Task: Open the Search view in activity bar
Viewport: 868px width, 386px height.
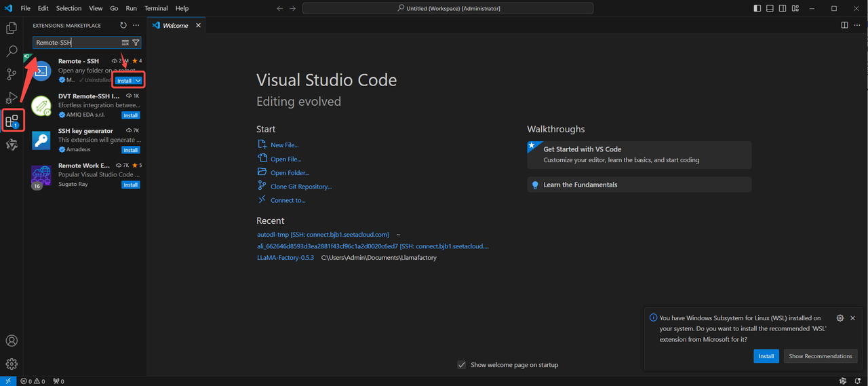Action: [x=12, y=52]
